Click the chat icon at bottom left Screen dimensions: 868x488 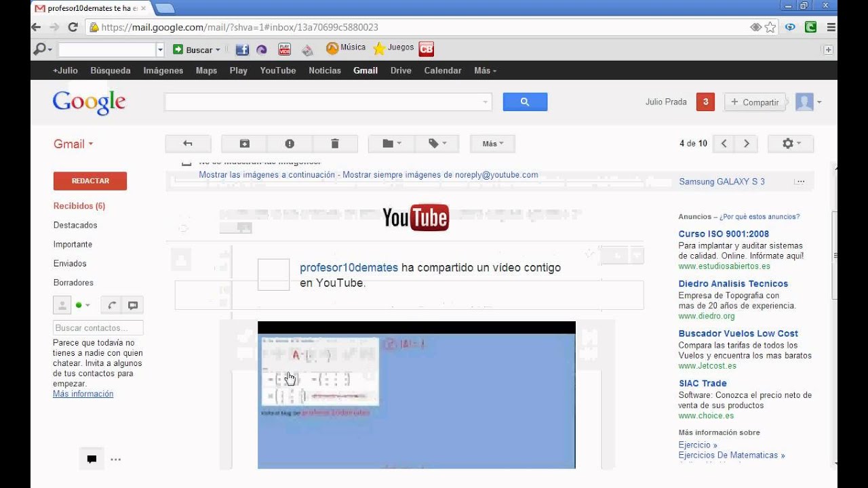pyautogui.click(x=92, y=459)
